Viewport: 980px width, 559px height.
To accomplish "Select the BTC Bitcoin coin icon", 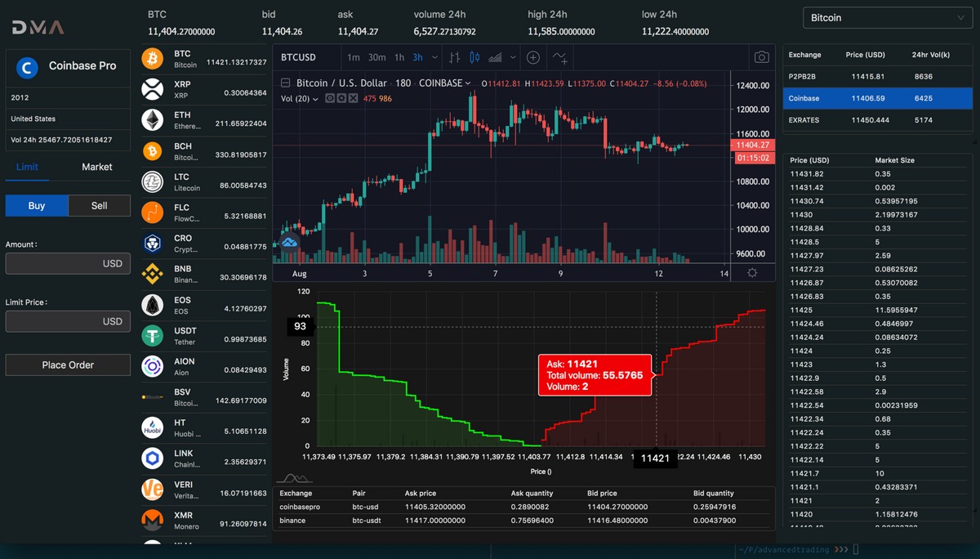I will [153, 58].
